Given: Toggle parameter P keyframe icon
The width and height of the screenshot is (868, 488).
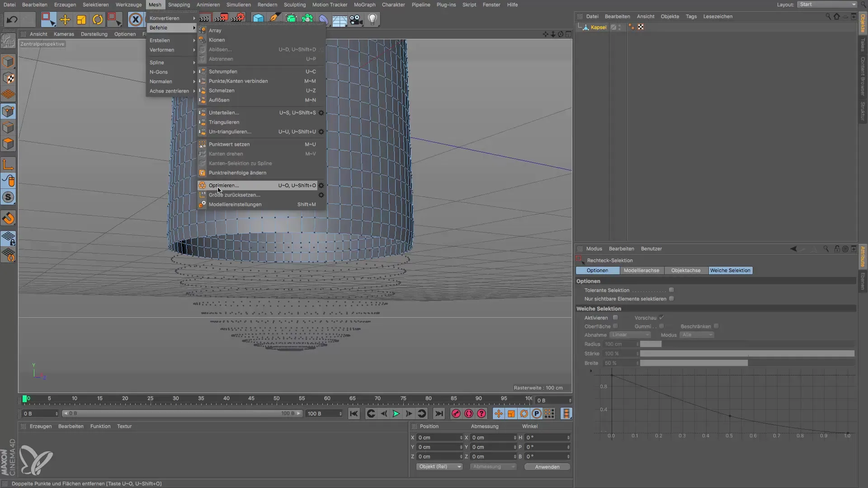Looking at the screenshot, I should pyautogui.click(x=537, y=413).
